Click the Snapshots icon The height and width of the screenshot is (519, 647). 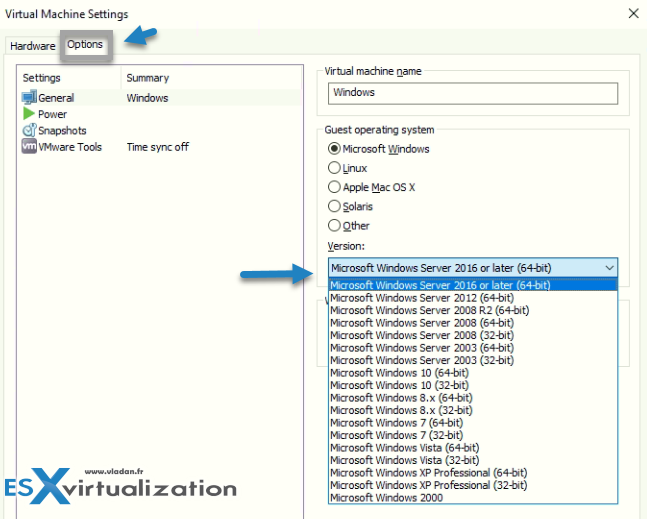click(29, 130)
